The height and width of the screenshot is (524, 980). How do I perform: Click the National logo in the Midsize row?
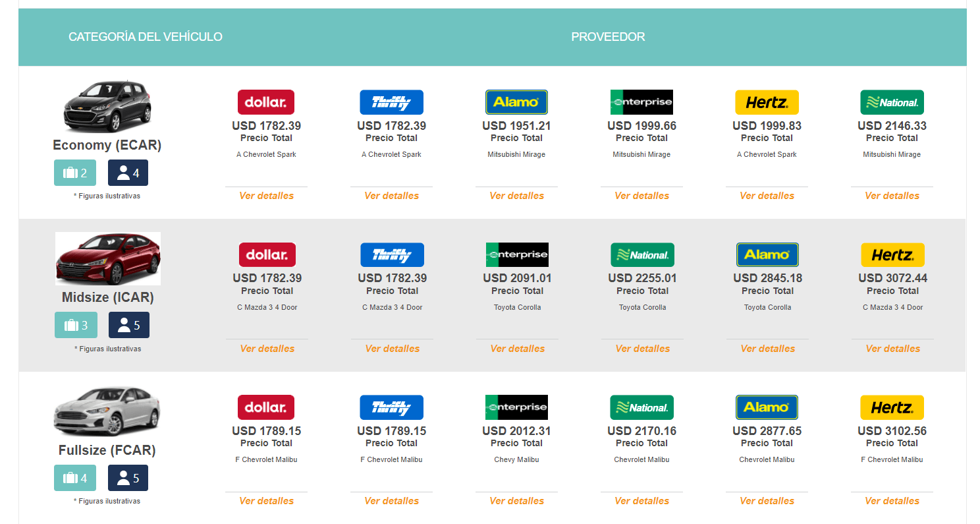tap(643, 254)
